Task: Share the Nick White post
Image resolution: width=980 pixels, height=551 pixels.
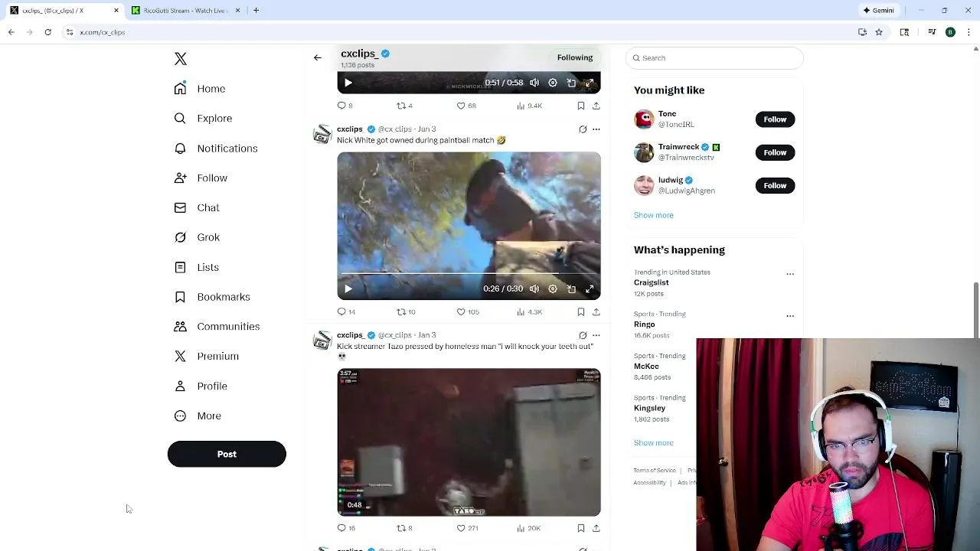Action: (x=596, y=311)
